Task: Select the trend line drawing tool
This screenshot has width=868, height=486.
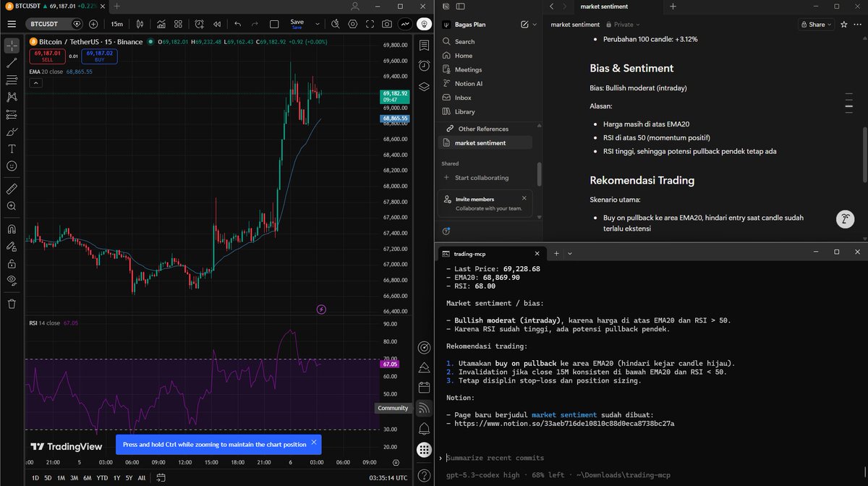Action: click(12, 63)
